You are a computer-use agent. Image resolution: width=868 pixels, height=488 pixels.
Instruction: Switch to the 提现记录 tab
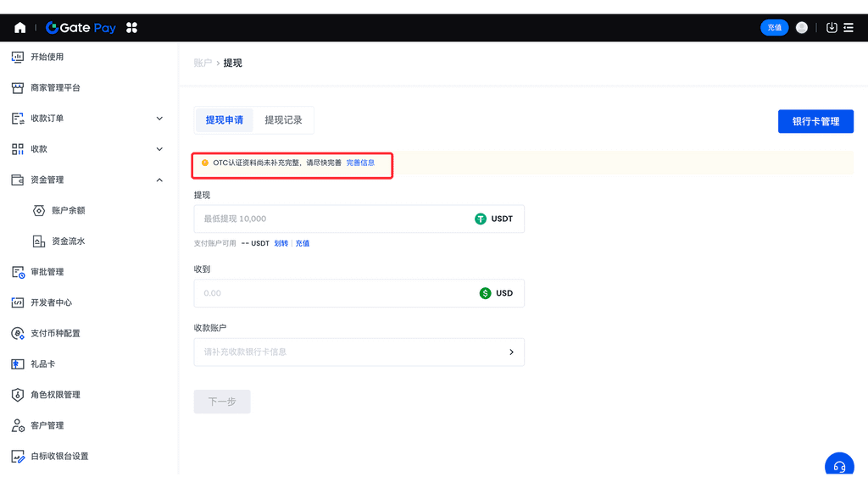pos(286,119)
